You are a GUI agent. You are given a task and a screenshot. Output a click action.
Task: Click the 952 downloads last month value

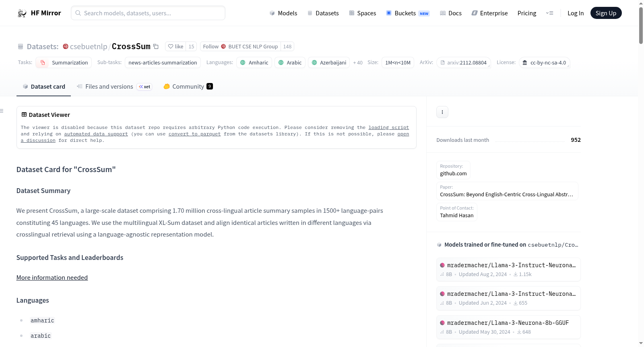576,140
